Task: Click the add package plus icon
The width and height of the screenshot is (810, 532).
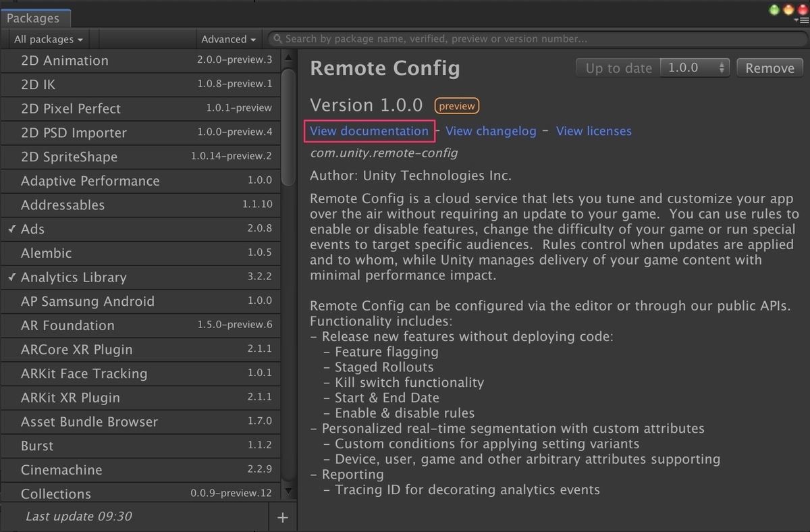Action: click(x=283, y=516)
